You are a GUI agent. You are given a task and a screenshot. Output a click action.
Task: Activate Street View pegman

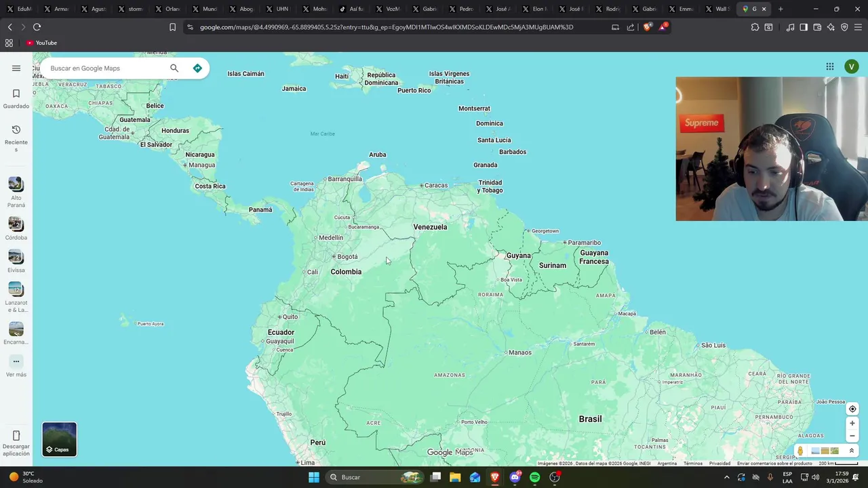pyautogui.click(x=800, y=451)
